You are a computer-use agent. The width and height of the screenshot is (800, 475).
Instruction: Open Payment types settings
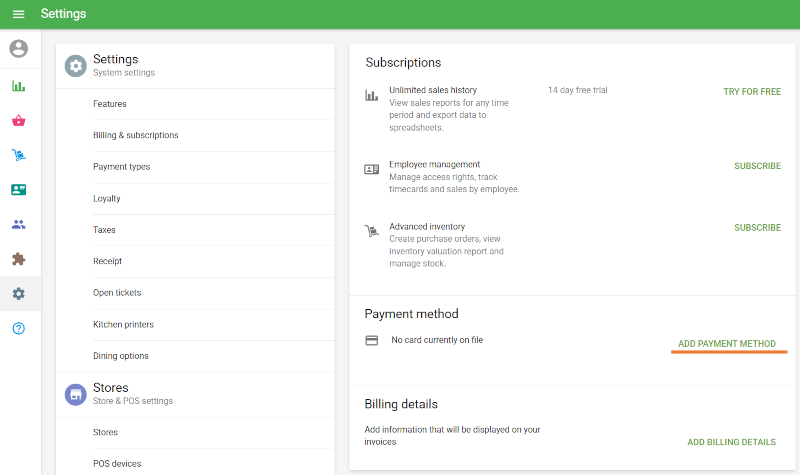coord(214,167)
